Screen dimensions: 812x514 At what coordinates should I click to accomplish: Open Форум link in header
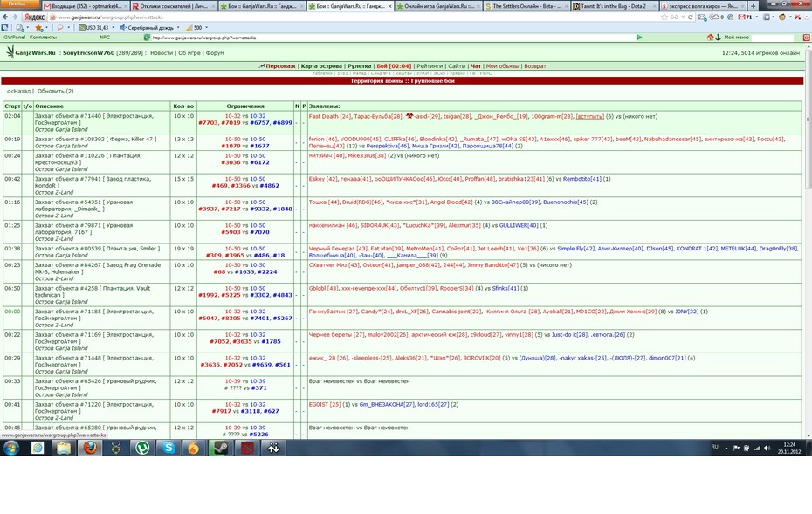point(215,53)
